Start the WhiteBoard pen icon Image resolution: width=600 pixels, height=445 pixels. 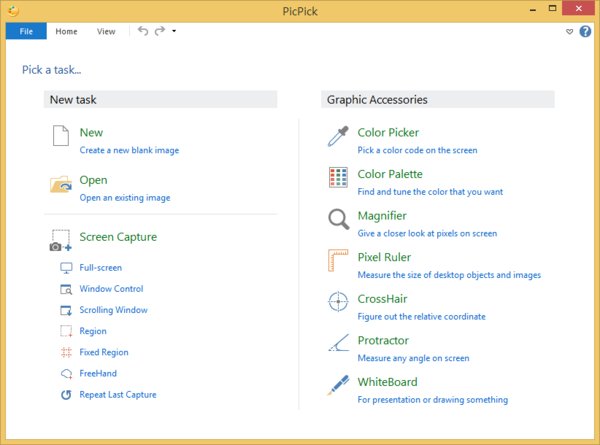[339, 386]
